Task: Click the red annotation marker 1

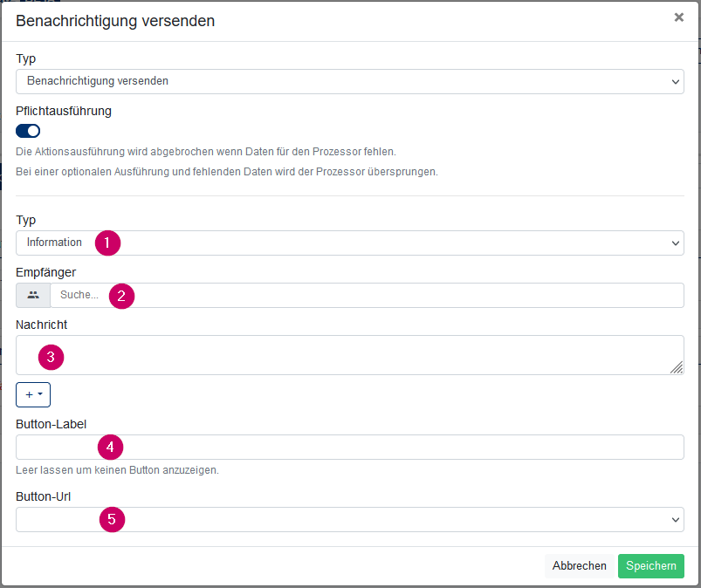Action: pyautogui.click(x=107, y=243)
